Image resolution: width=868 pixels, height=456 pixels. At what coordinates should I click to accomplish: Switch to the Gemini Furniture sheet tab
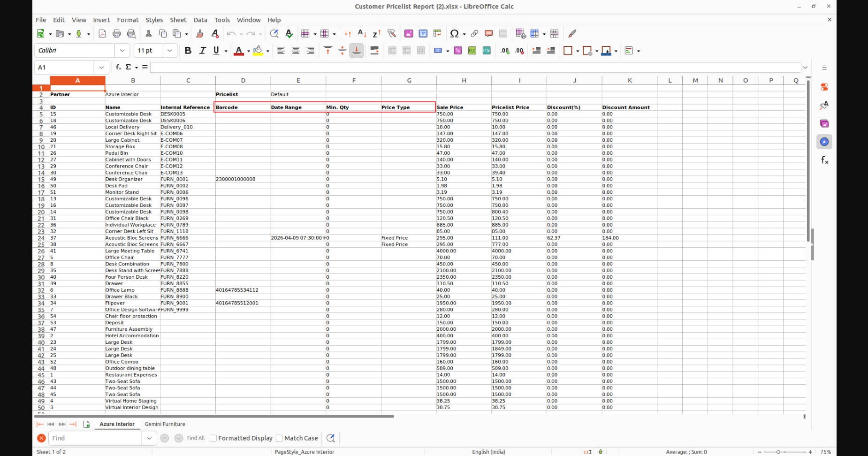[x=165, y=424]
